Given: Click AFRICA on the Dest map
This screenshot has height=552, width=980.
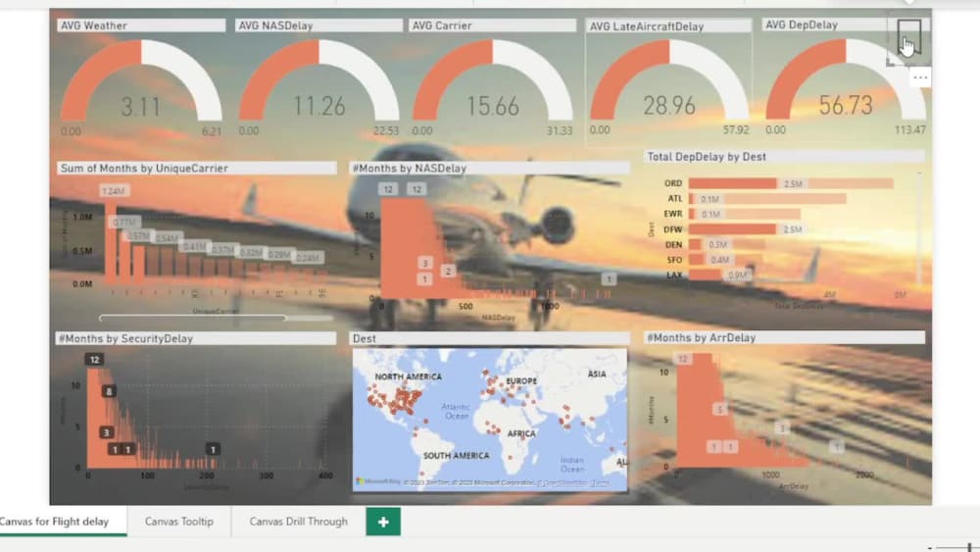Looking at the screenshot, I should pos(521,433).
